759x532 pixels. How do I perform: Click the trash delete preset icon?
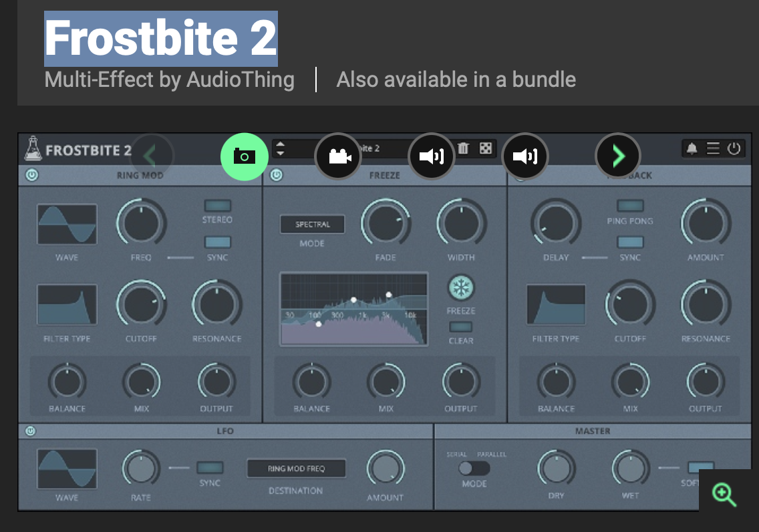(463, 148)
